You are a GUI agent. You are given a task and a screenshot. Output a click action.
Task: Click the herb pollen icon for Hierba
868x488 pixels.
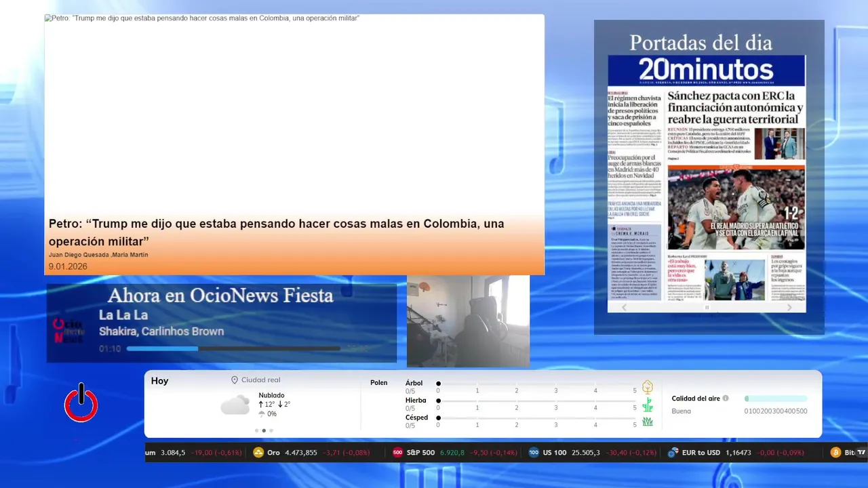[x=648, y=405]
